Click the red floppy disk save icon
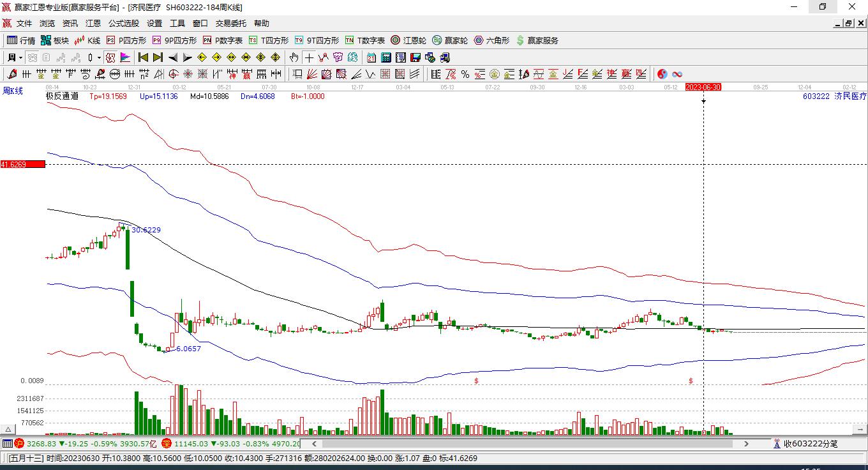The height and width of the screenshot is (470, 868). [415, 57]
